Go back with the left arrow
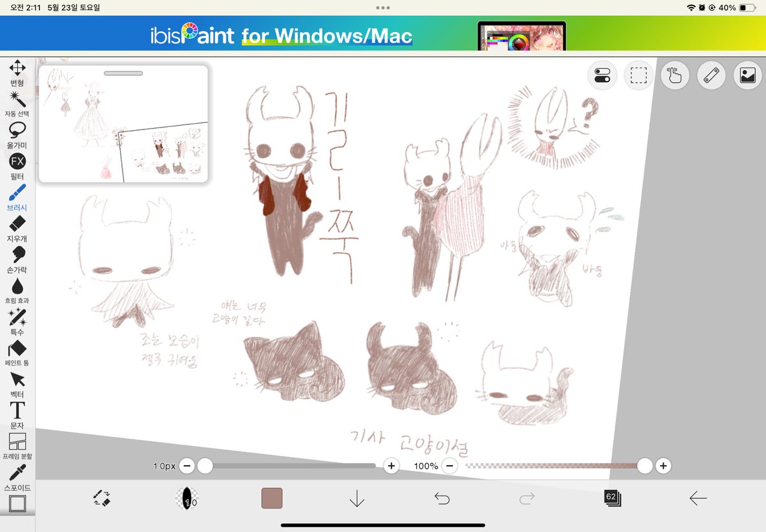 tap(698, 498)
